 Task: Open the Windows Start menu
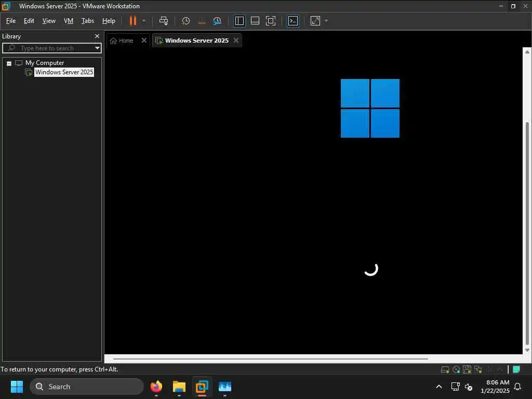click(x=17, y=387)
